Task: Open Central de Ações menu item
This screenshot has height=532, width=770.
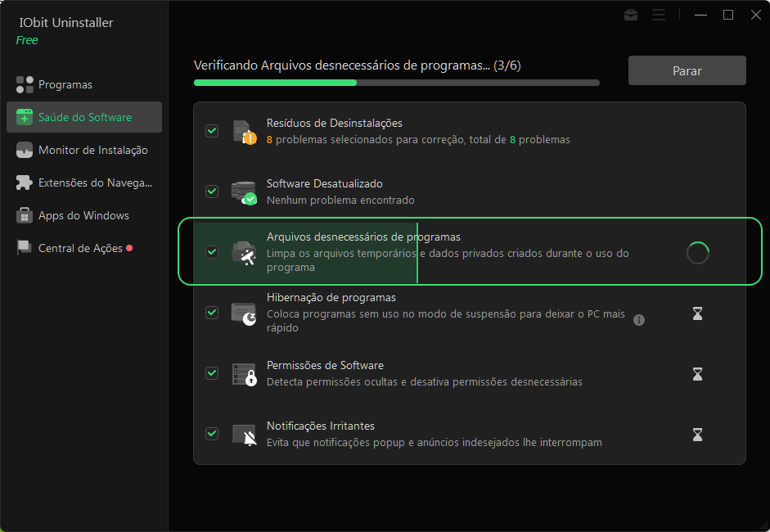Action: pyautogui.click(x=84, y=248)
